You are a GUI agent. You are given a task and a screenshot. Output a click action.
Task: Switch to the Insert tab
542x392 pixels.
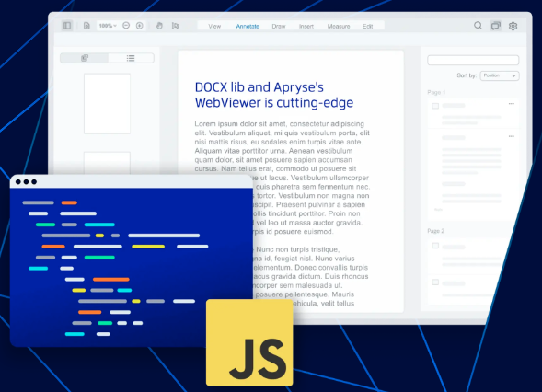click(x=306, y=27)
